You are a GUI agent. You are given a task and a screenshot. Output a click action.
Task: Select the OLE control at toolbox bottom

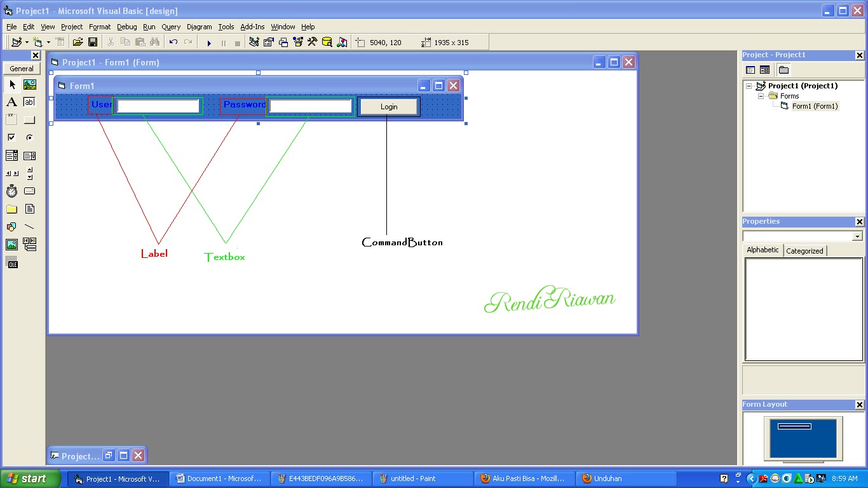11,263
